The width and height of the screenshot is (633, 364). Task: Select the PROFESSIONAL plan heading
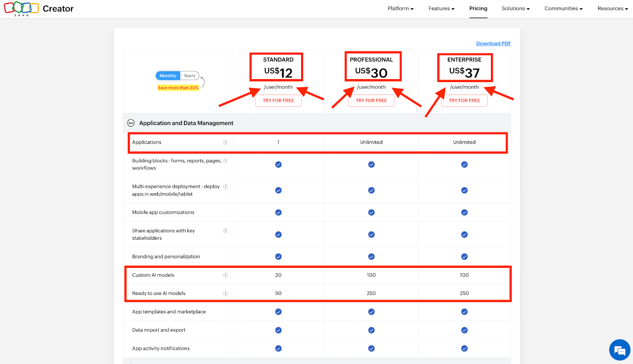click(x=371, y=60)
